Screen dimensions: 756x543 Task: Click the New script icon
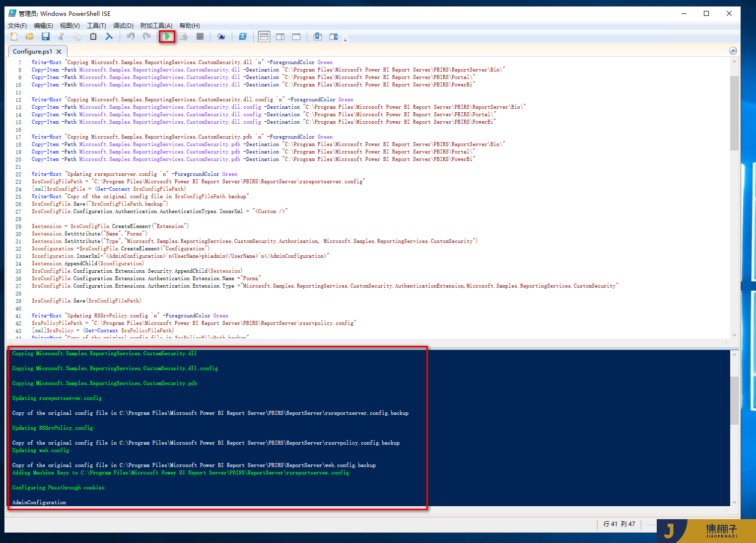coord(14,36)
